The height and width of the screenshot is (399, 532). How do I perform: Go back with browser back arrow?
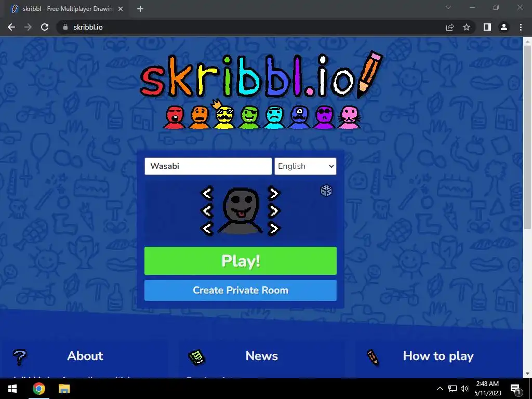pos(11,27)
